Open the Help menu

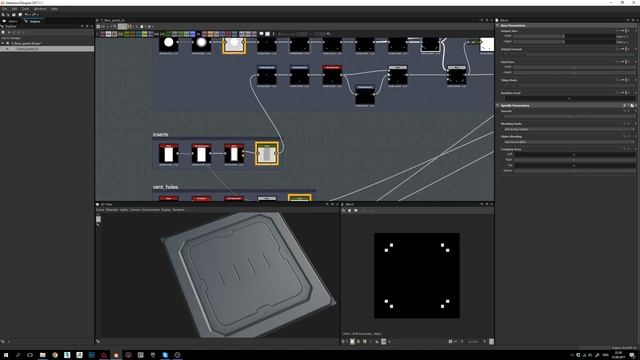tap(54, 9)
